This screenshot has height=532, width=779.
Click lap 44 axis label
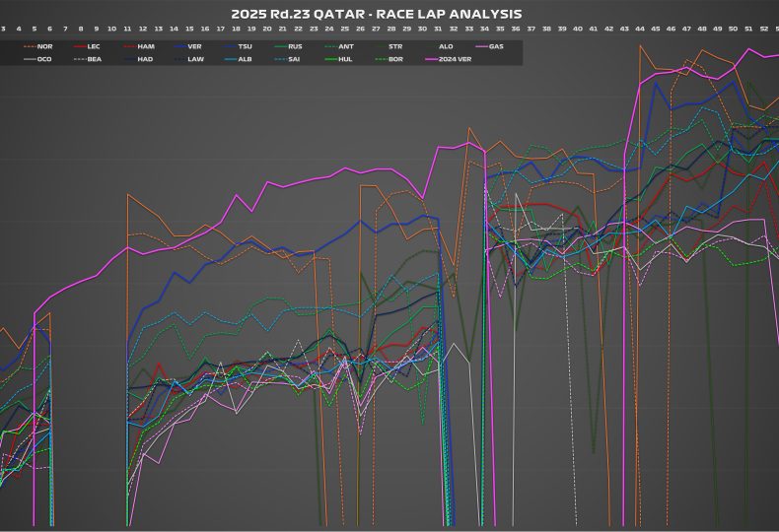pyautogui.click(x=640, y=30)
